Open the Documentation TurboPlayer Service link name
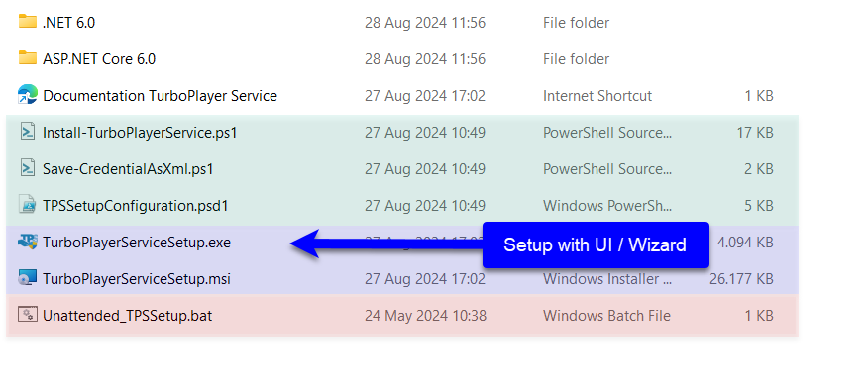This screenshot has height=390, width=868. coord(160,96)
